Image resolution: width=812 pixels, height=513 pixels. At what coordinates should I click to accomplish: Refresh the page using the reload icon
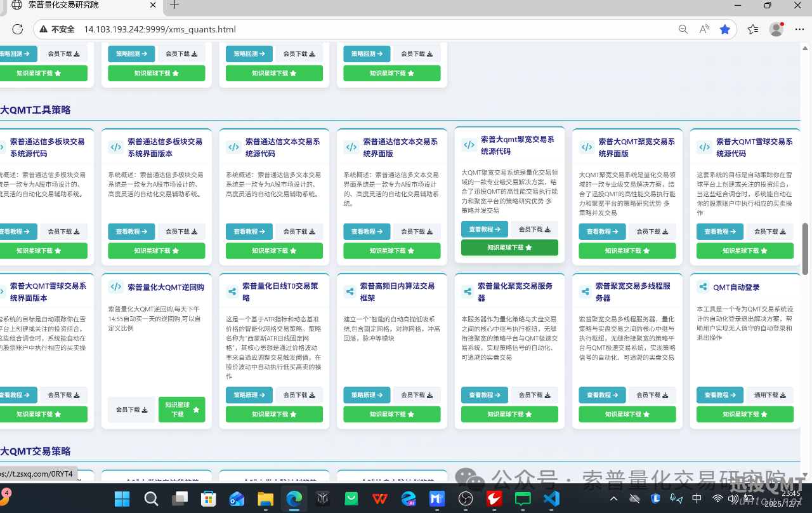pyautogui.click(x=18, y=29)
